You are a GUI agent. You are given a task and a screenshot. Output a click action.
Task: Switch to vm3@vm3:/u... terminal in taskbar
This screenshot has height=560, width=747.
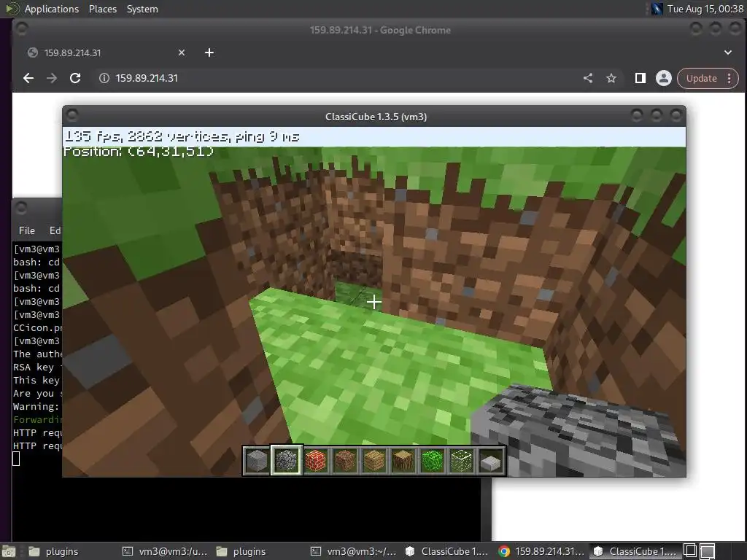click(x=165, y=551)
